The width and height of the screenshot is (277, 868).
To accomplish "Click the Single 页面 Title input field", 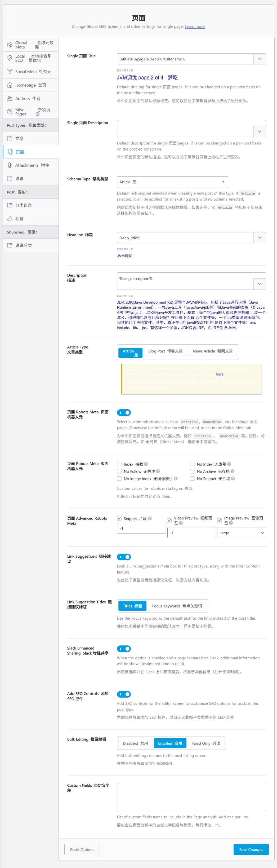I will pos(185,59).
